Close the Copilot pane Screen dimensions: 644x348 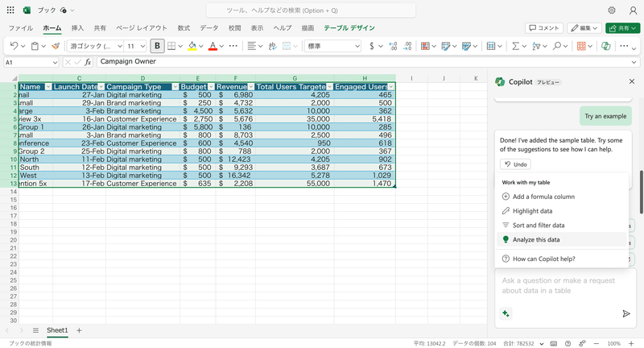pyautogui.click(x=632, y=81)
